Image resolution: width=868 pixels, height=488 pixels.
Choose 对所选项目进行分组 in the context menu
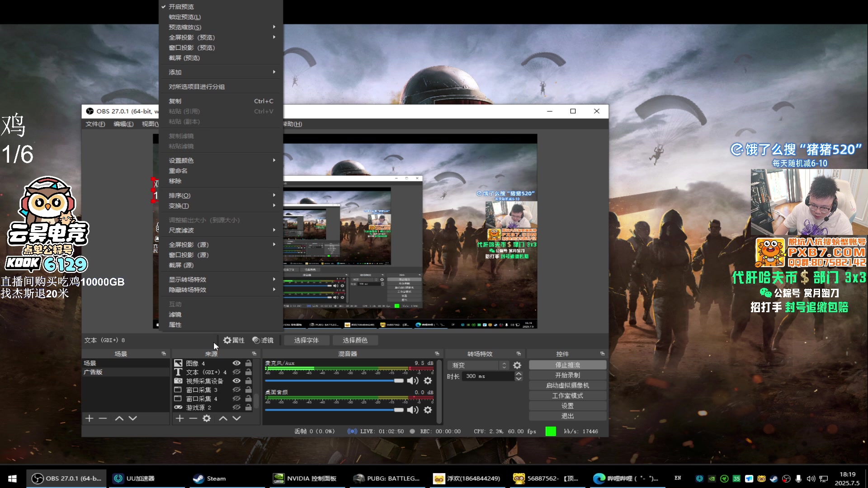(221, 87)
